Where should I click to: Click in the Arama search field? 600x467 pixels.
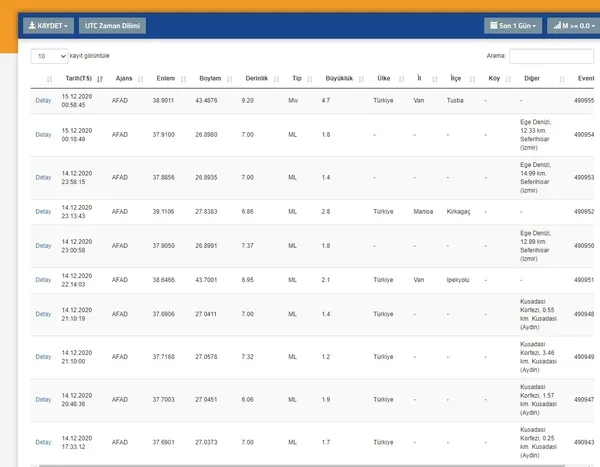551,56
